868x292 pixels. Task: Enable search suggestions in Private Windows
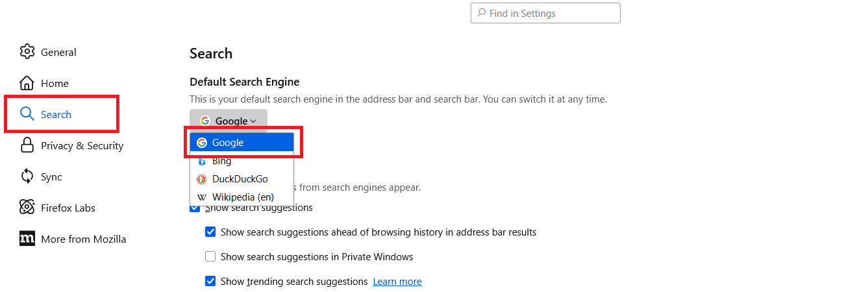210,256
